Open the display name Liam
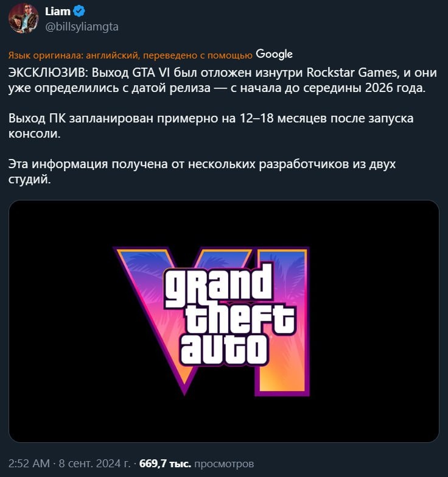The image size is (448, 477). click(57, 11)
